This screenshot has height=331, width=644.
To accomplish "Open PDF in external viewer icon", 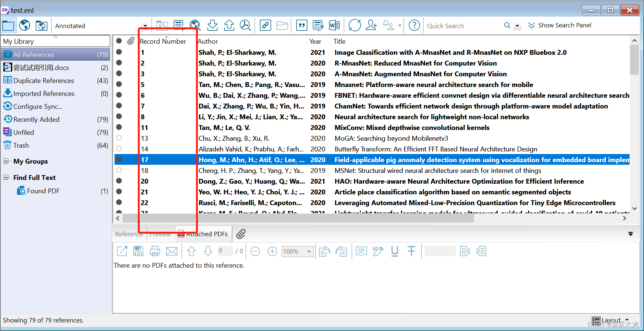I will (x=122, y=251).
